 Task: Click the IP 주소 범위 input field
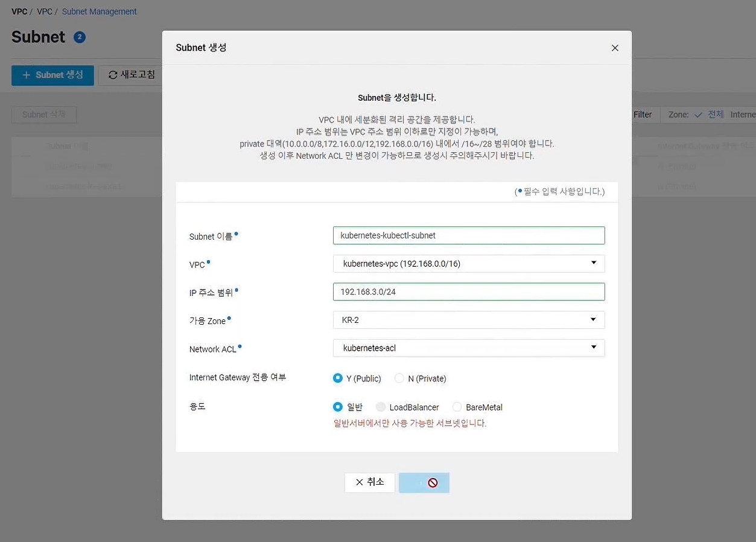click(469, 292)
